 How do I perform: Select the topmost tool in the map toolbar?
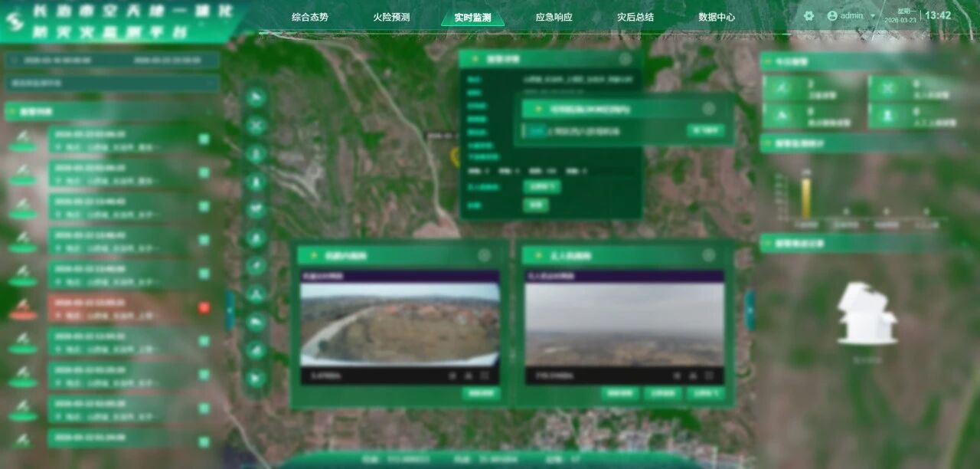(256, 97)
